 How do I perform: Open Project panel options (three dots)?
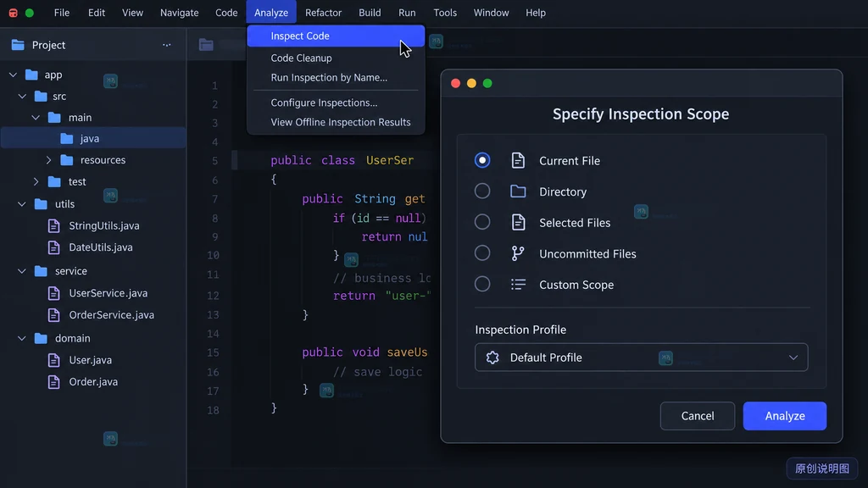click(x=167, y=45)
